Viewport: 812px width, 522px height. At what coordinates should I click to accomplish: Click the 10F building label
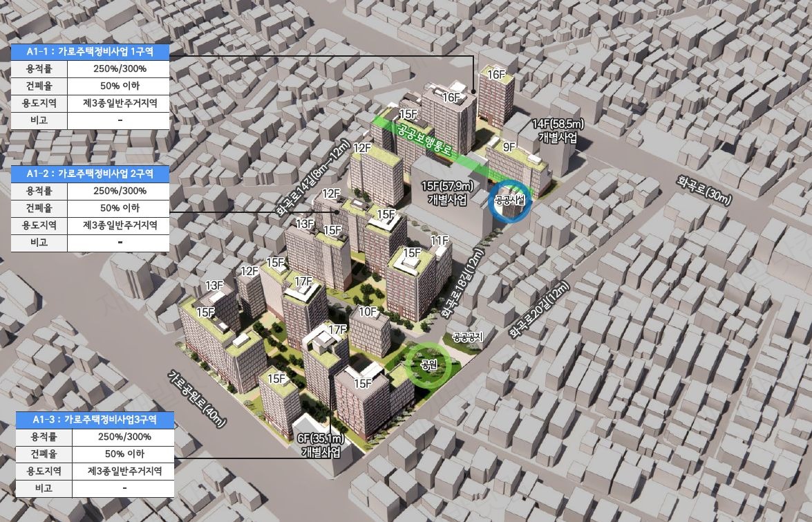pyautogui.click(x=368, y=312)
